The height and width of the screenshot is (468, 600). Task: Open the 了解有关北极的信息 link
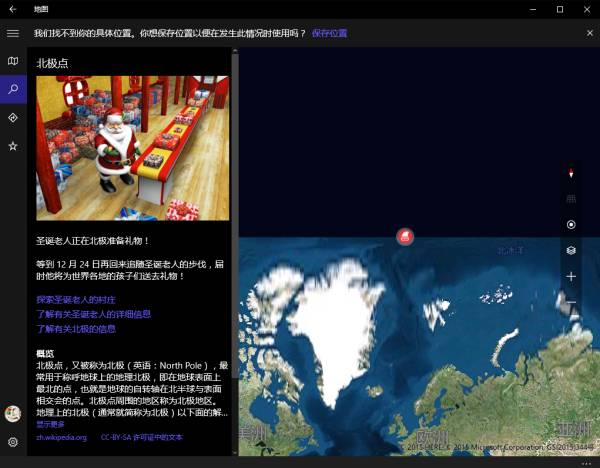click(x=76, y=329)
